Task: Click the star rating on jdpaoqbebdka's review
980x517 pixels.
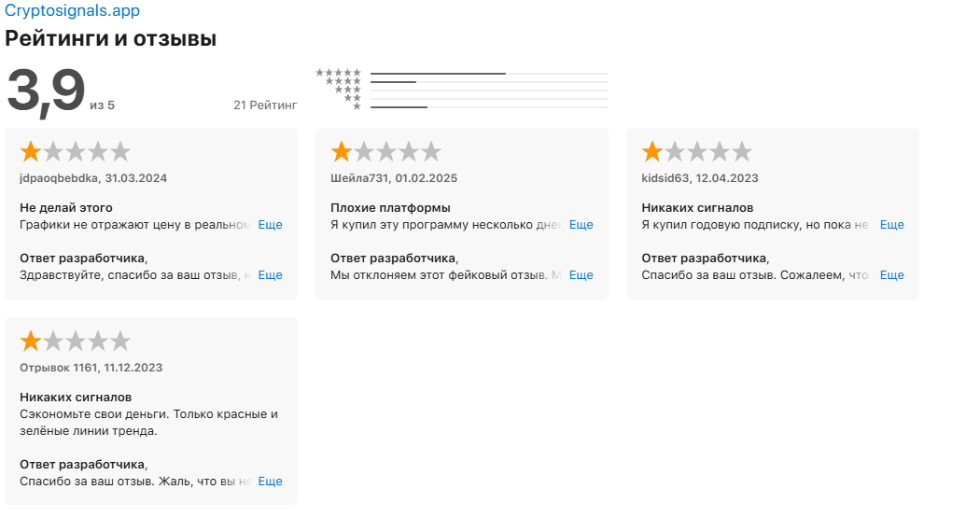Action: (76, 152)
